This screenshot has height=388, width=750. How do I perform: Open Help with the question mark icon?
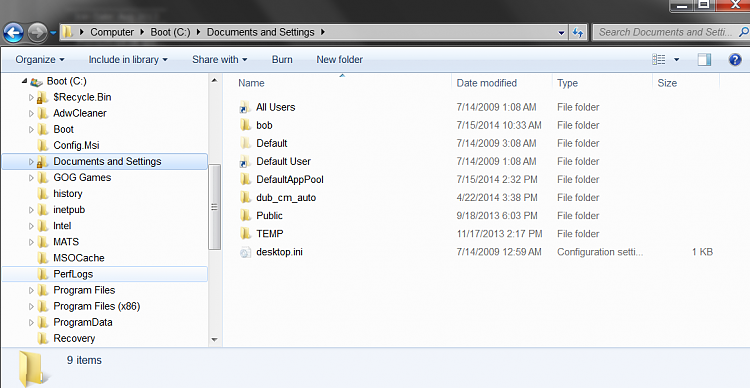(735, 59)
